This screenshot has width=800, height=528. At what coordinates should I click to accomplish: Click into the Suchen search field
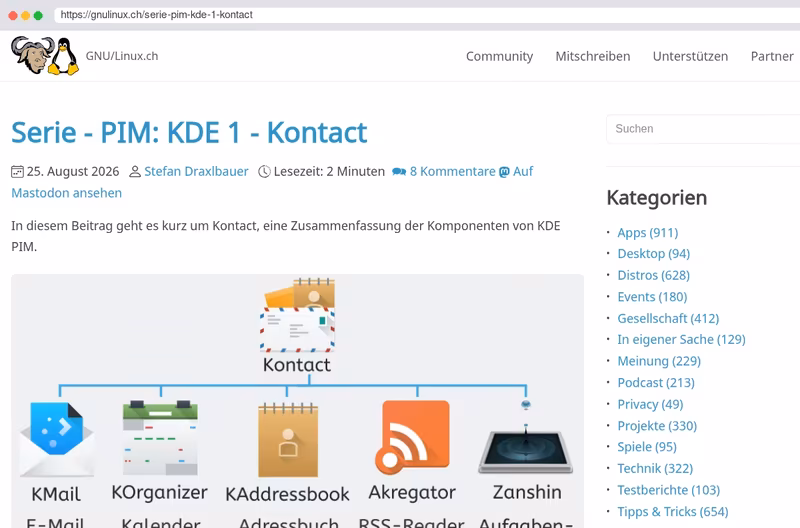[703, 129]
